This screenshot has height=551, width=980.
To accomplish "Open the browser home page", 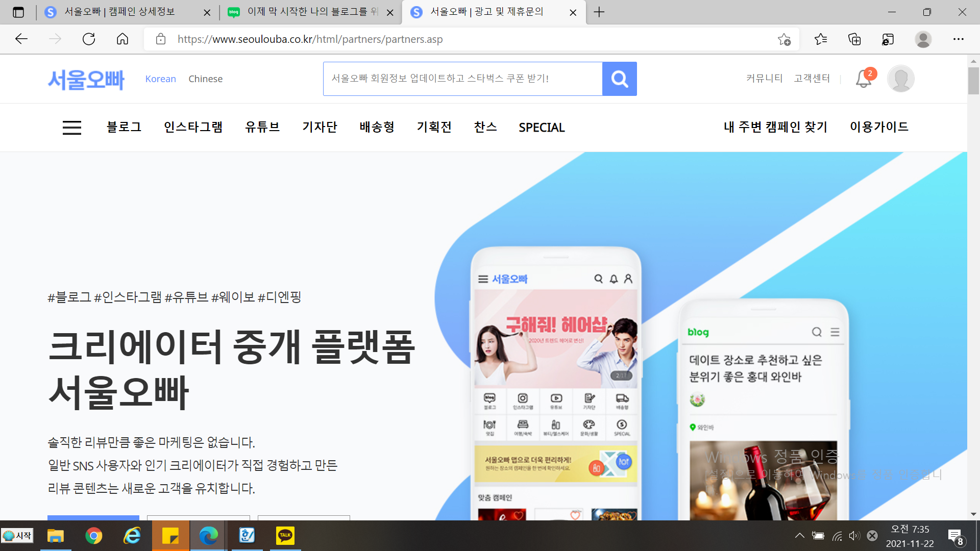I will tap(122, 39).
